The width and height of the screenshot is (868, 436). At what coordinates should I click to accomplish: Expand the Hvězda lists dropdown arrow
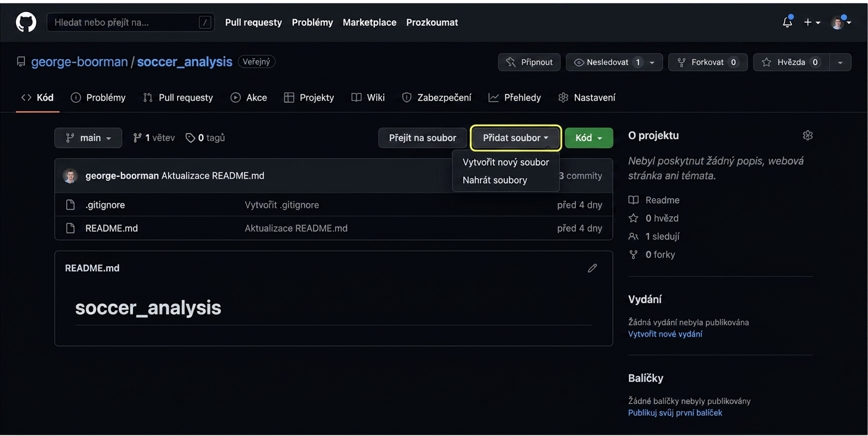[x=840, y=62]
